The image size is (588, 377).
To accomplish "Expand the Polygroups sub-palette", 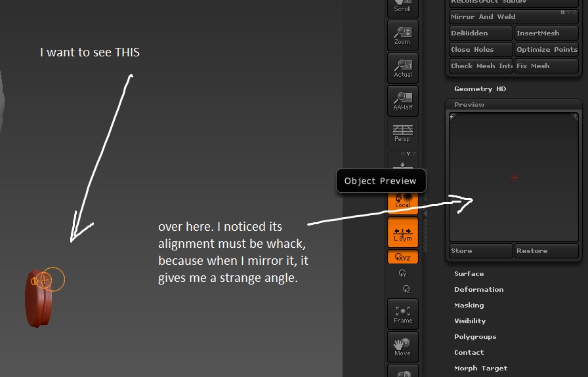I will [x=475, y=336].
